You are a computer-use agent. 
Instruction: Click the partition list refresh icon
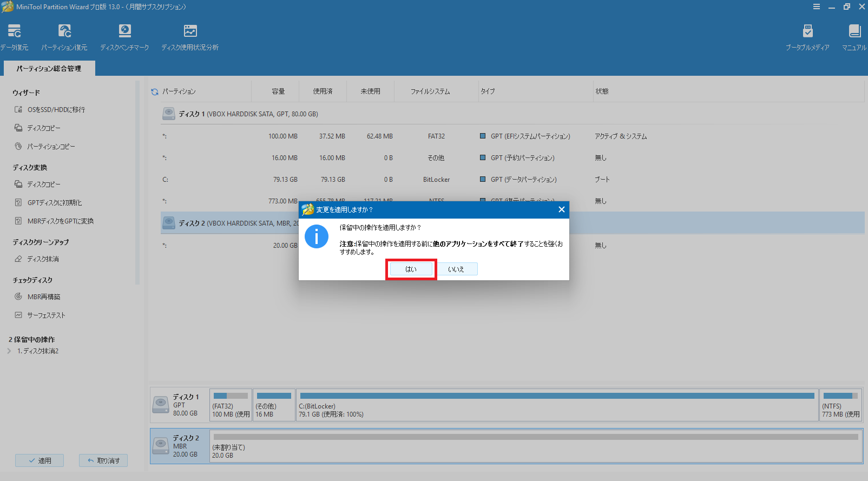[x=155, y=92]
